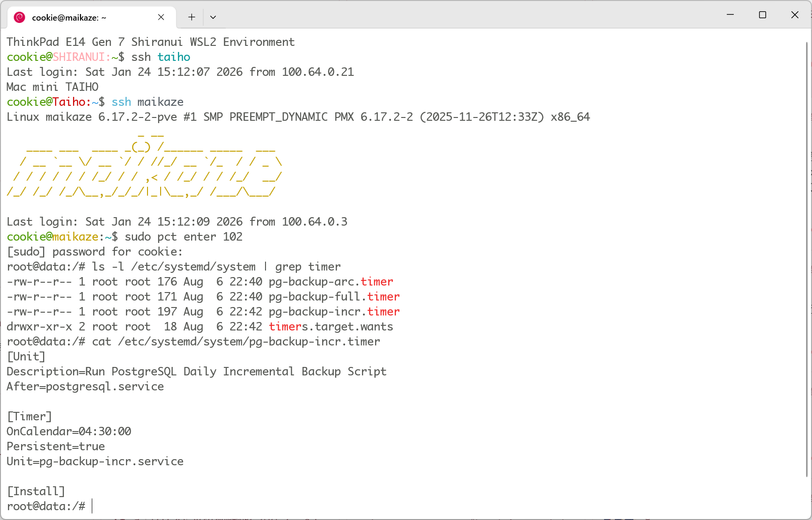Click the Debian swirl icon in the tab
The height and width of the screenshot is (520, 812).
(x=19, y=17)
